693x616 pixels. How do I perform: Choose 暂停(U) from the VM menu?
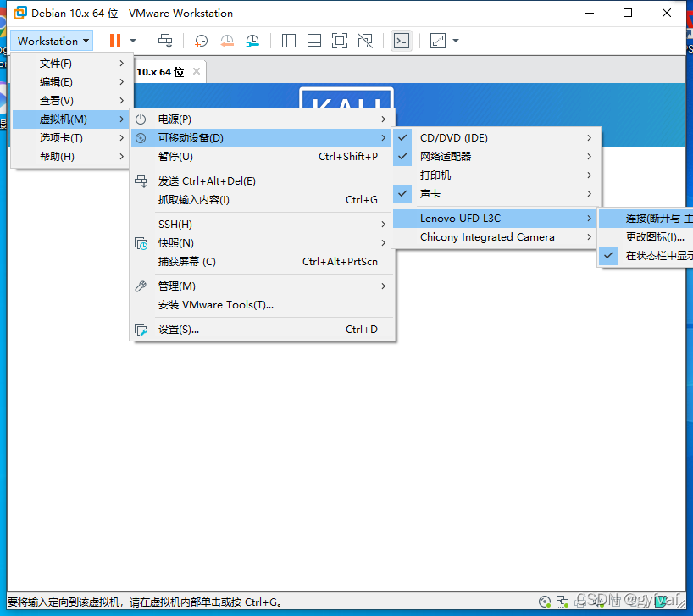point(262,157)
